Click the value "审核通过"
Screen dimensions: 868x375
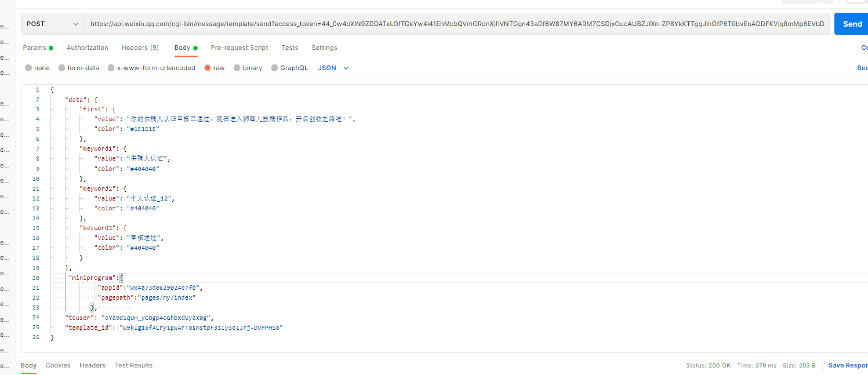point(145,238)
